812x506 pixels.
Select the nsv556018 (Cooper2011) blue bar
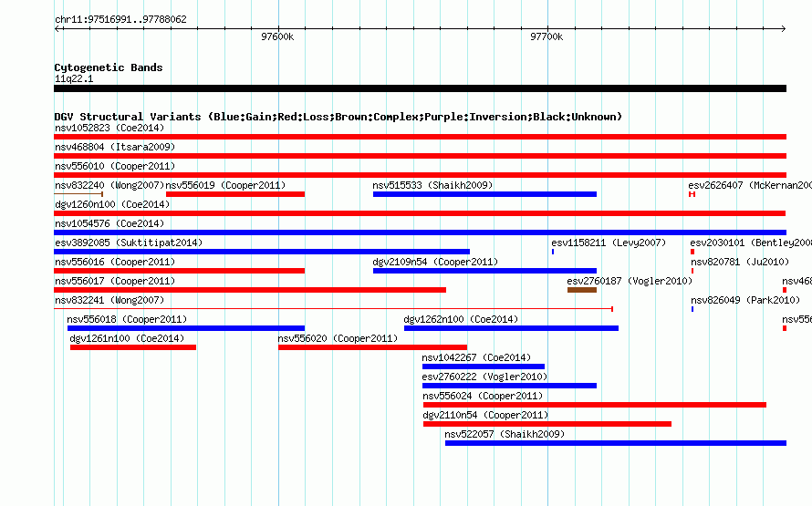tap(186, 328)
